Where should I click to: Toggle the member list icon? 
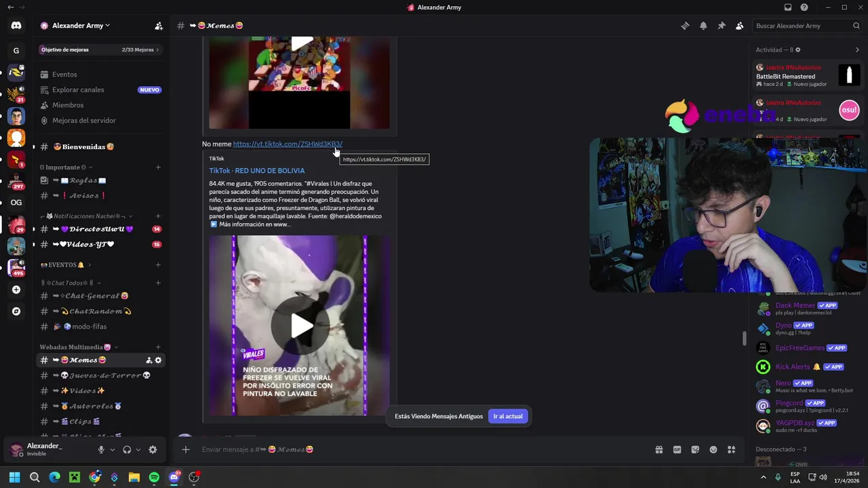tap(739, 26)
